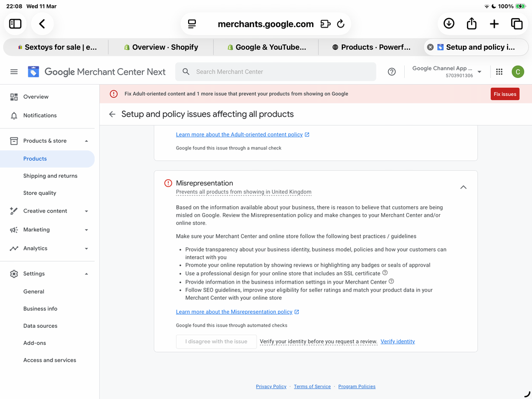The height and width of the screenshot is (399, 532).
Task: Open Misrepresentation policy link
Action: (x=237, y=312)
